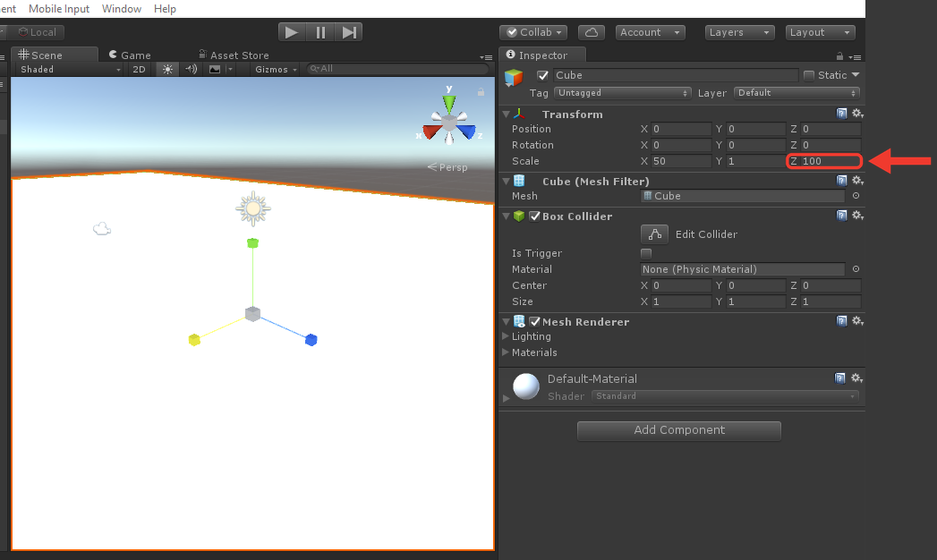Open the Account menu button
Image resolution: width=937 pixels, height=560 pixels.
[x=650, y=32]
